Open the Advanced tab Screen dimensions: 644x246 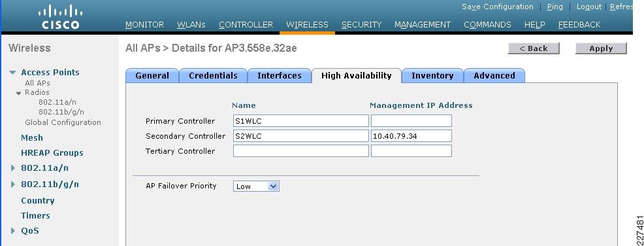494,76
